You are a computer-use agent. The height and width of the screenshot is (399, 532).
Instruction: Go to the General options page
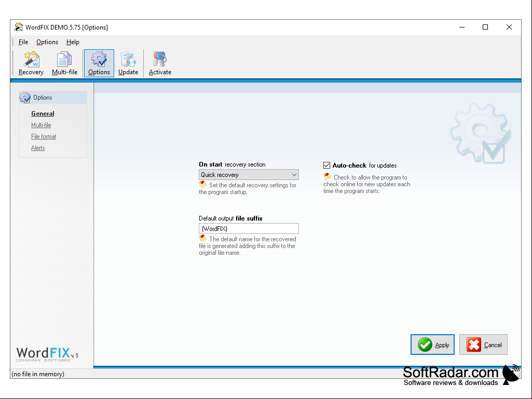[43, 114]
